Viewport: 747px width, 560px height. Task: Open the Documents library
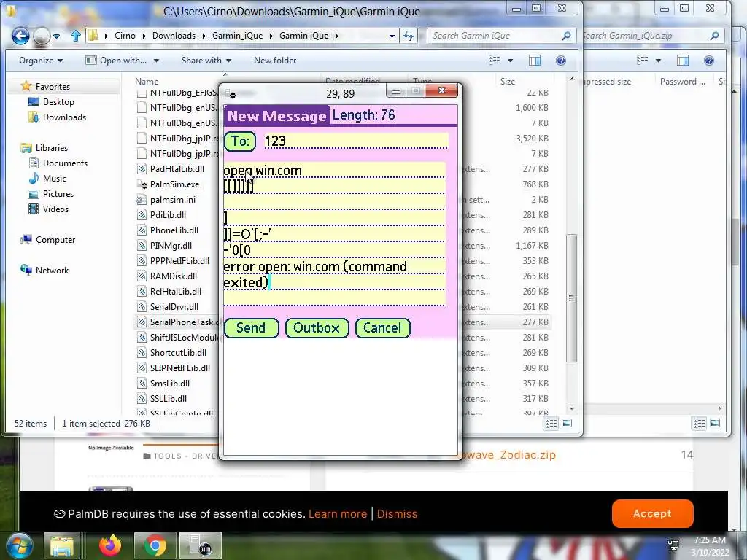pos(65,163)
